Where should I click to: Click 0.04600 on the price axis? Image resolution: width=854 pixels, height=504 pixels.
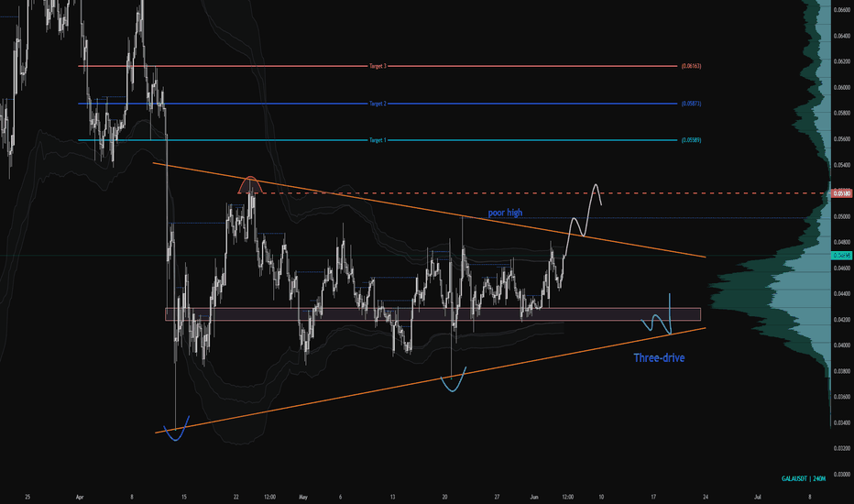(841, 268)
